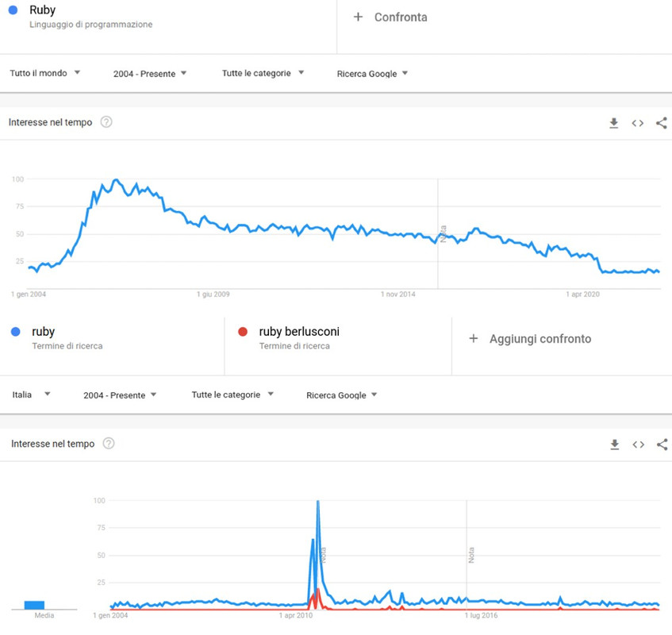
Task: Click the Nota marker in the top chart
Action: 444,234
